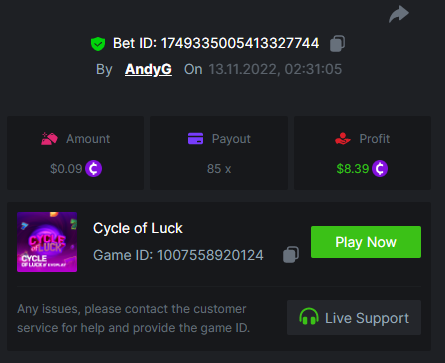Click the coin icon beside $0.09

pyautogui.click(x=93, y=169)
